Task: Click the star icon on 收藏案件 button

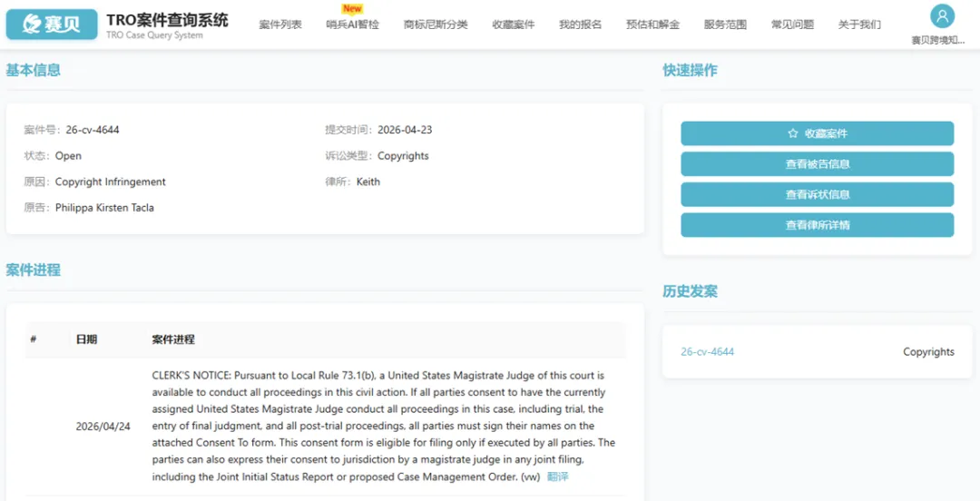Action: 793,133
